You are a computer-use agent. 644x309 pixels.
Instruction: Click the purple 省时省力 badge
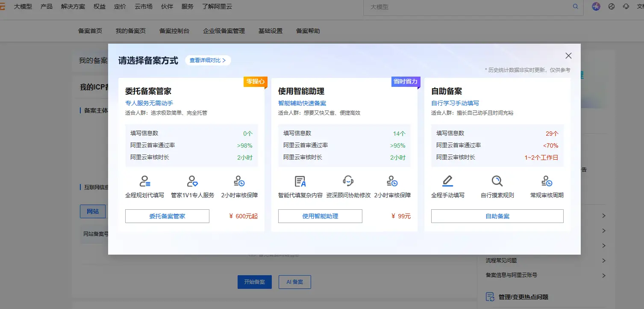click(406, 81)
